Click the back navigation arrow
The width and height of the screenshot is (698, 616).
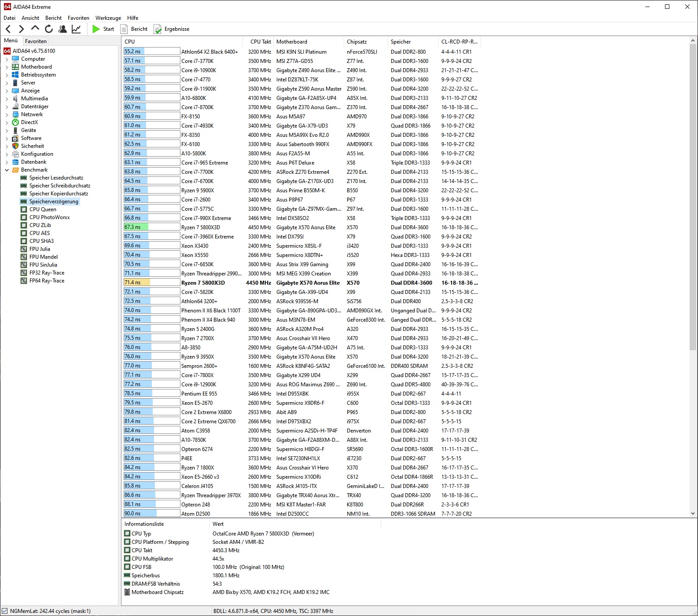tap(8, 29)
